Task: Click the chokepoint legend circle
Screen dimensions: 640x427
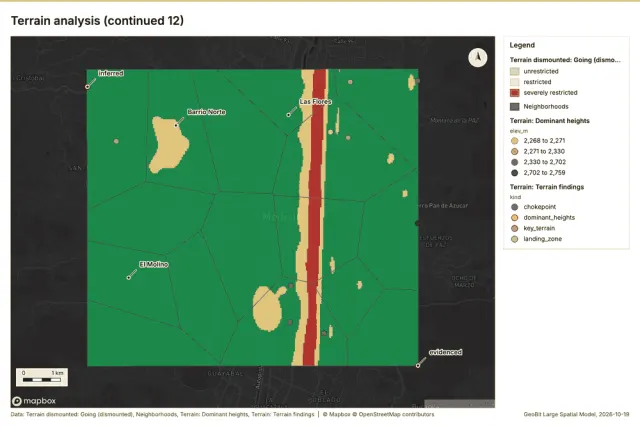Action: pyautogui.click(x=515, y=207)
